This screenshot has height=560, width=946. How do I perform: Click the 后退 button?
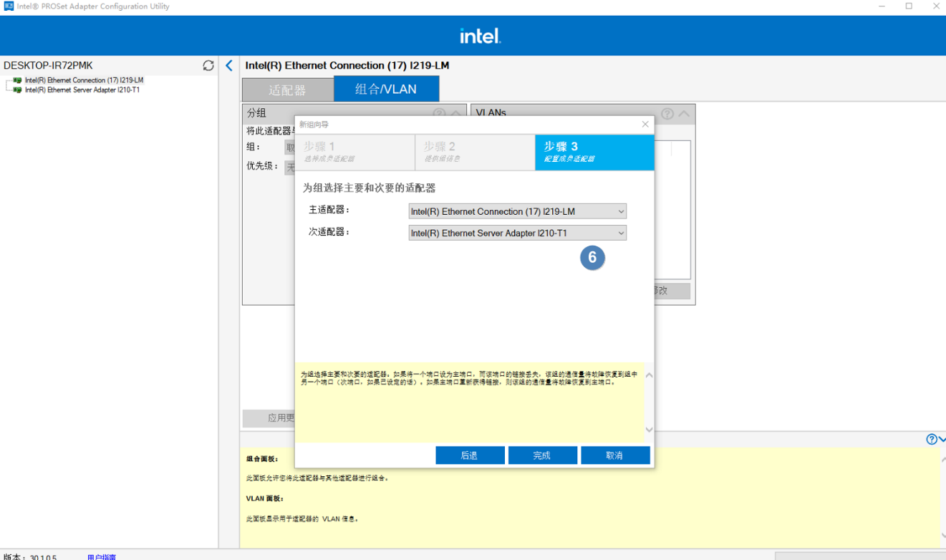470,455
